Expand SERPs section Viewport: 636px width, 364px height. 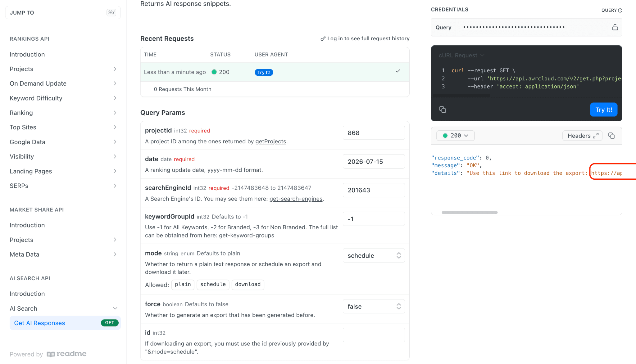pos(115,186)
